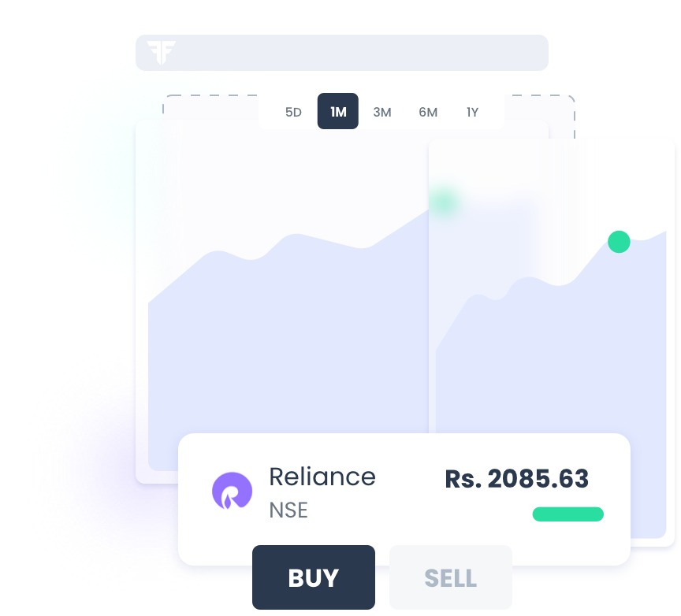Click the grey top search bar
The height and width of the screenshot is (616, 681).
click(342, 53)
